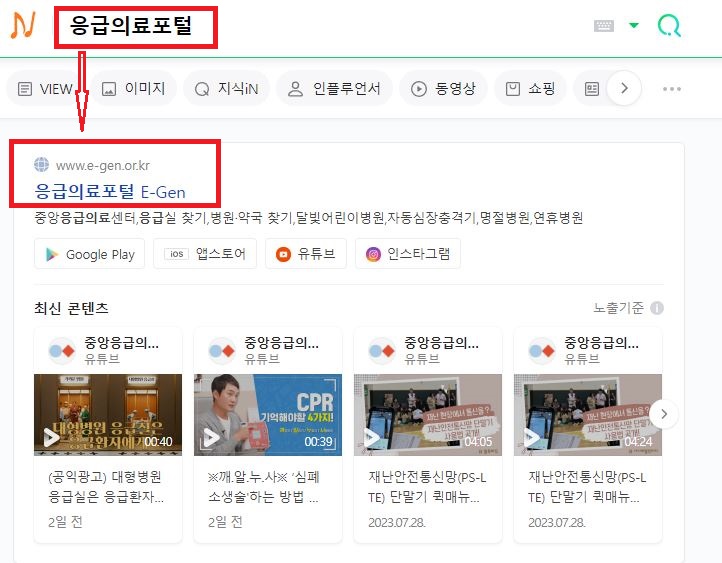The width and height of the screenshot is (722, 563).
Task: Click channel logo on the CPR video card
Action: (x=222, y=351)
